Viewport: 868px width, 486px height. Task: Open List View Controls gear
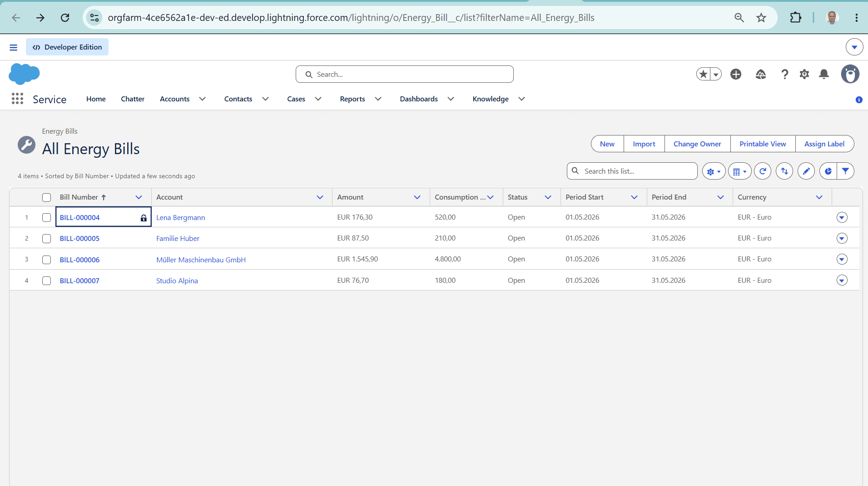point(714,171)
